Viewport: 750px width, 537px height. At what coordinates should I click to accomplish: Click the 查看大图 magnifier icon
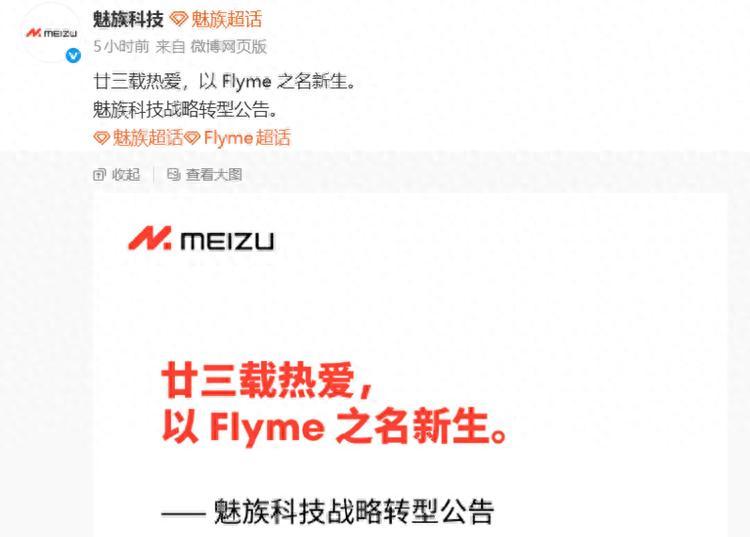click(x=173, y=175)
